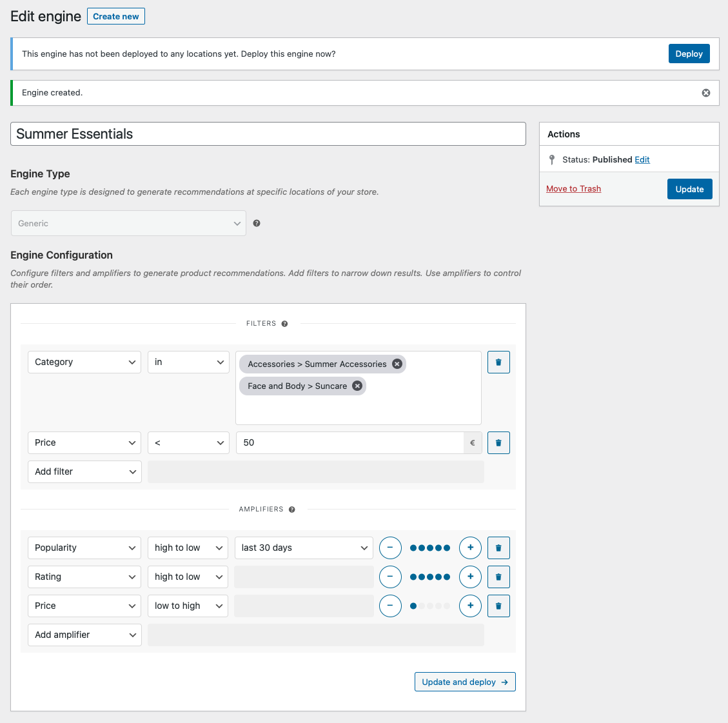Dismiss the Engine created notice
This screenshot has height=723, width=728.
[706, 93]
